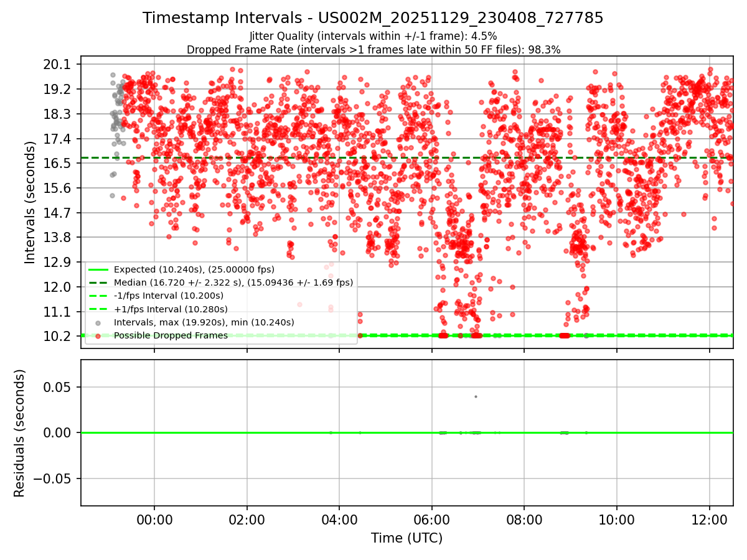
Task: Click the 0.05 residuals tick label
Action: point(58,387)
